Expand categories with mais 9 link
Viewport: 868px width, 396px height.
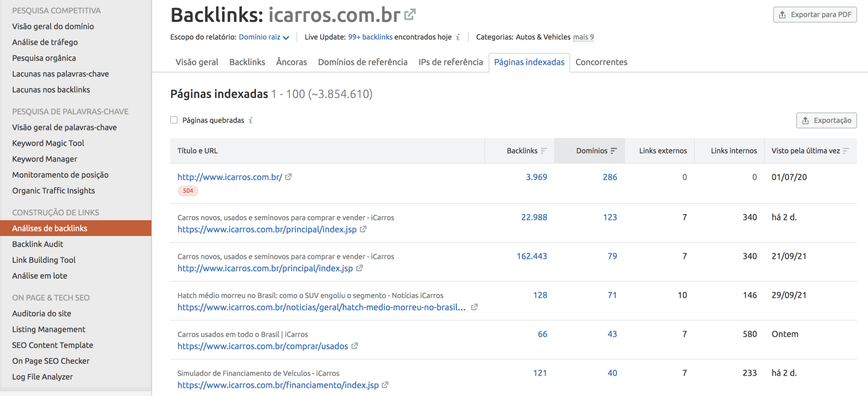coord(583,37)
